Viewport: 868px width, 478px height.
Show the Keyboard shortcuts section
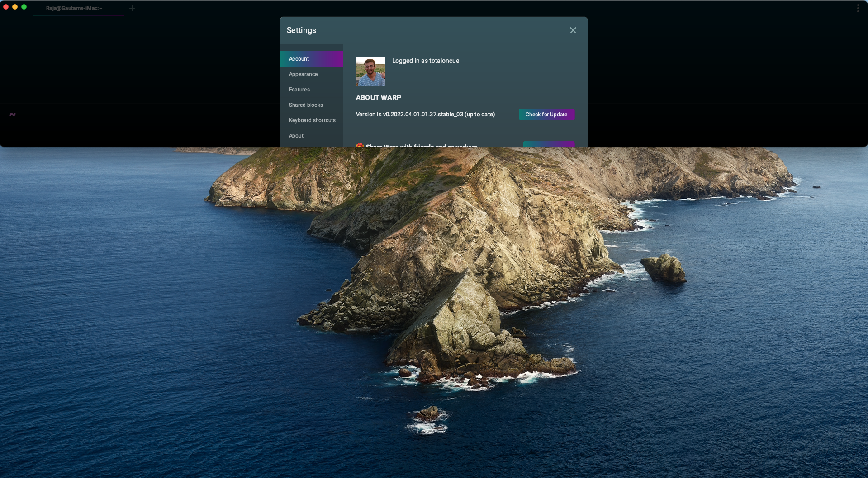[x=312, y=120]
